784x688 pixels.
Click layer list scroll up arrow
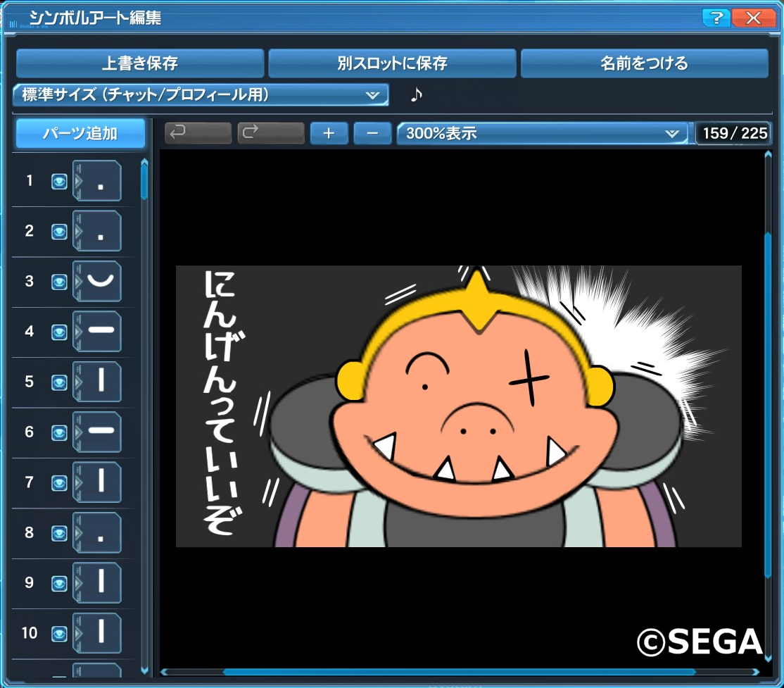[x=144, y=161]
